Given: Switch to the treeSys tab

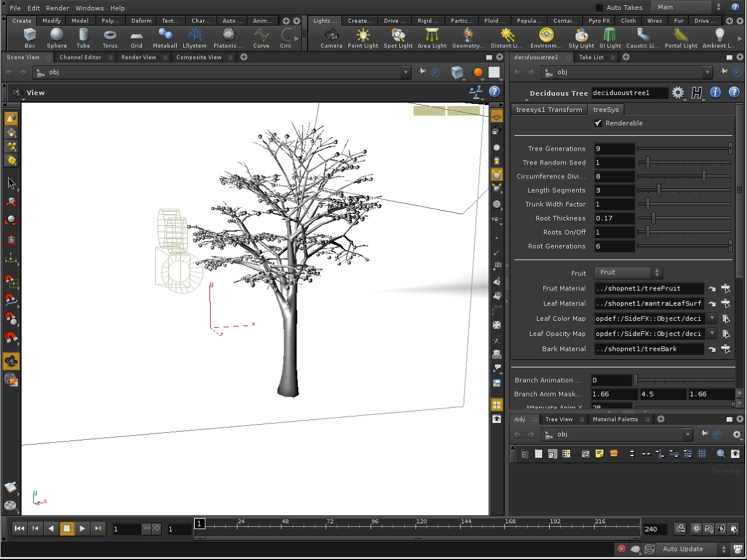Looking at the screenshot, I should (x=606, y=110).
